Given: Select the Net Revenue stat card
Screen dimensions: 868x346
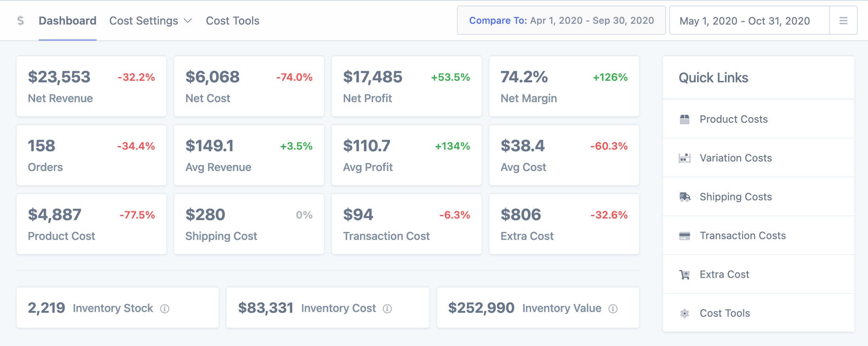Looking at the screenshot, I should (x=91, y=86).
